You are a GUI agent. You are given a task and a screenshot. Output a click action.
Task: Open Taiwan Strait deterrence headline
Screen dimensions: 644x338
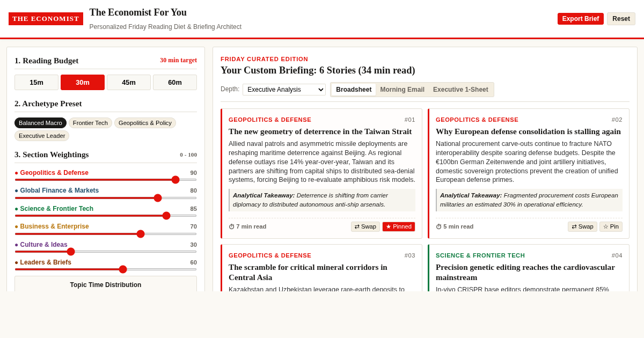coord(320,131)
